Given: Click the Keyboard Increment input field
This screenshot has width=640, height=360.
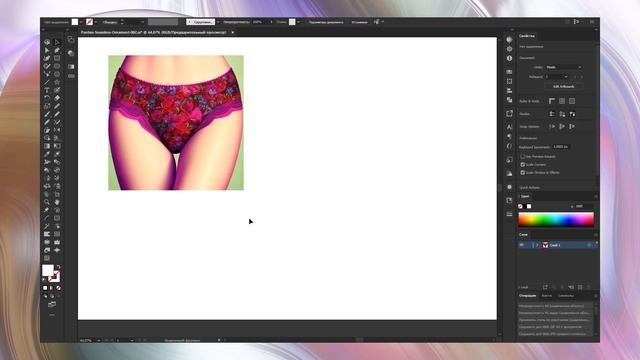Looking at the screenshot, I should click(x=561, y=147).
